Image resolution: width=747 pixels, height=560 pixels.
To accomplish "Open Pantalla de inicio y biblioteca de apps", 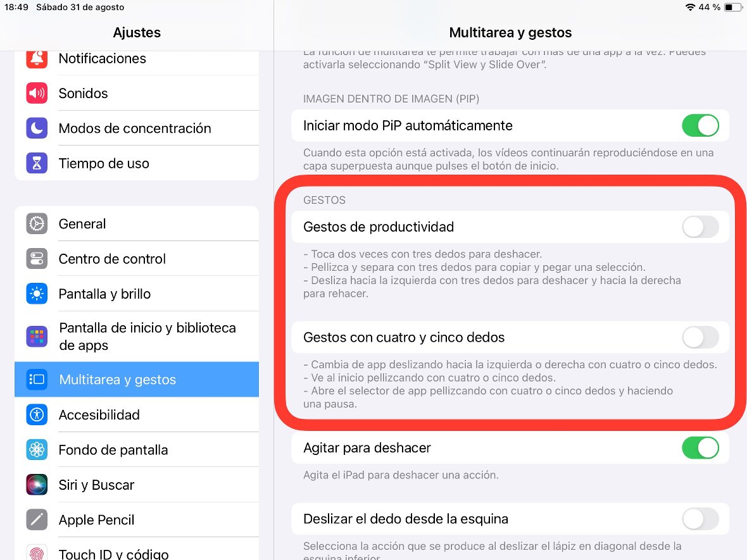I will point(147,337).
